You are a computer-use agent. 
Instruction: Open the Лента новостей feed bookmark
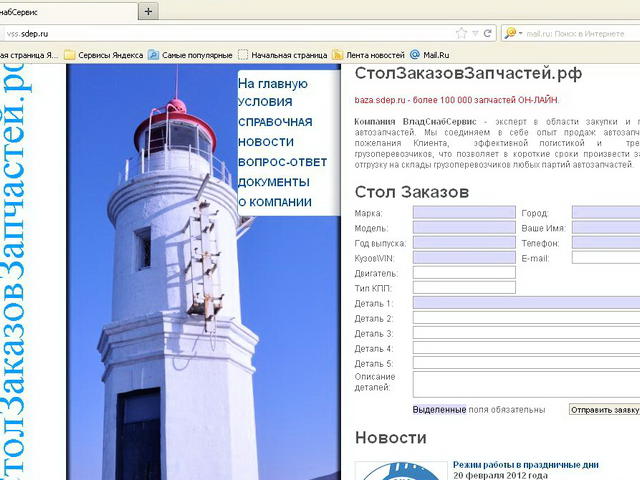coord(369,55)
